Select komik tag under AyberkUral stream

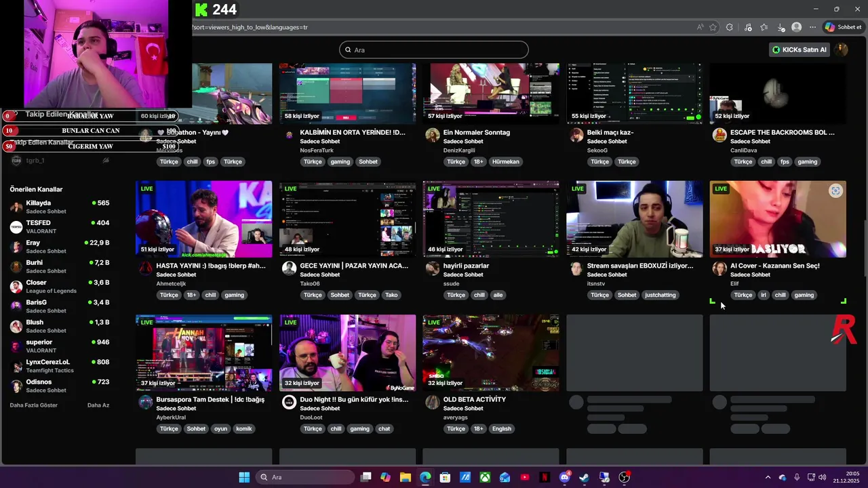click(x=244, y=428)
